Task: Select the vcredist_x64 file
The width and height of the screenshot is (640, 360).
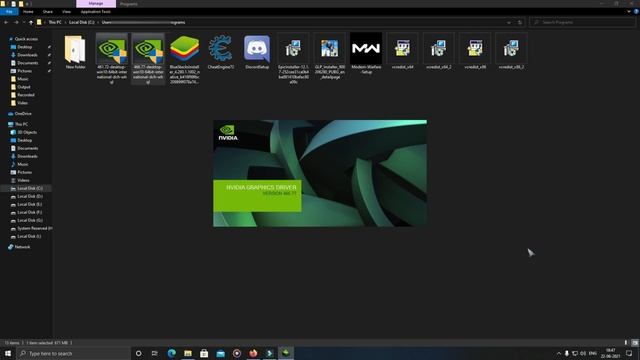Action: 402,52
